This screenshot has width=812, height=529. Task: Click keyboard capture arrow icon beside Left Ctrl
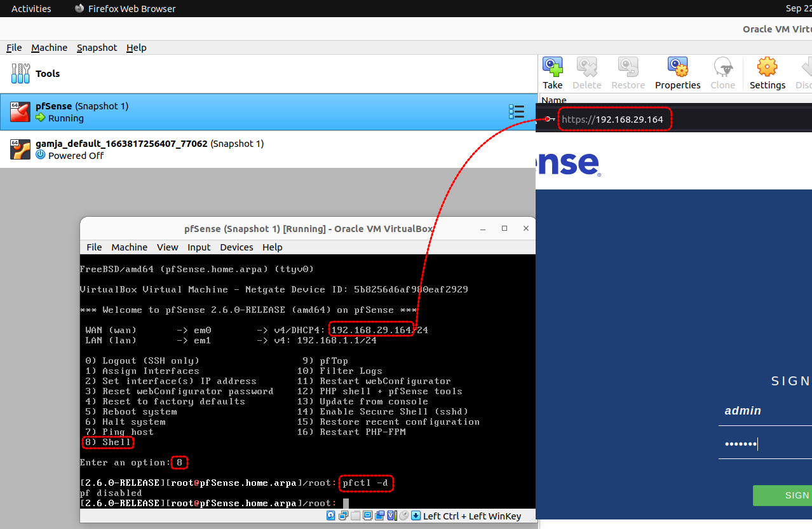(x=416, y=516)
